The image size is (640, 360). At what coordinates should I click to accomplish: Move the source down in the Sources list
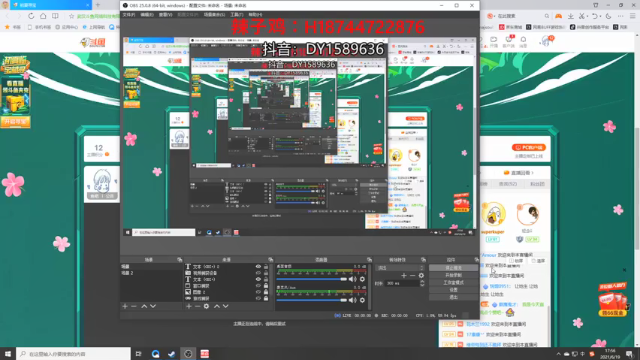[225, 306]
